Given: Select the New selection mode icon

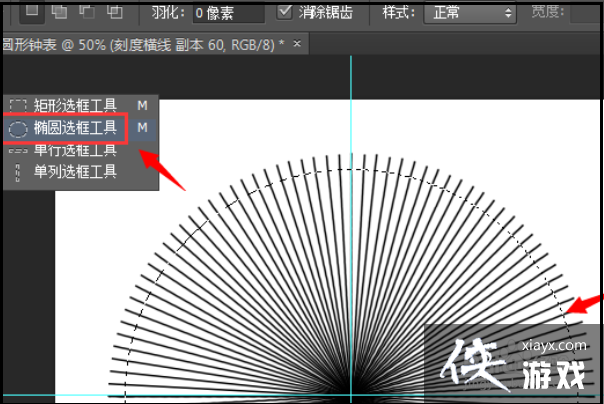Looking at the screenshot, I should tap(32, 11).
